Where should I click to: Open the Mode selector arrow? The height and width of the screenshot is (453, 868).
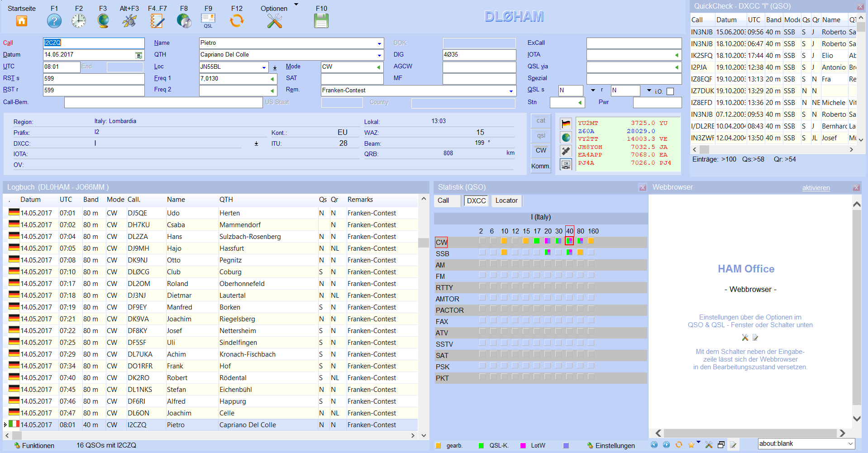tap(378, 67)
